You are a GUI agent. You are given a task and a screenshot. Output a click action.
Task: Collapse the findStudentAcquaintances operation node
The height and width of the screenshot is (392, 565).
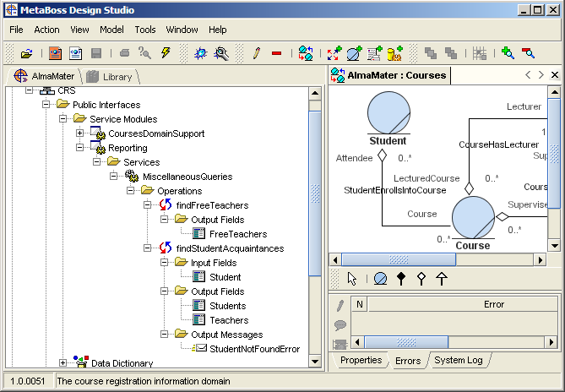click(148, 248)
